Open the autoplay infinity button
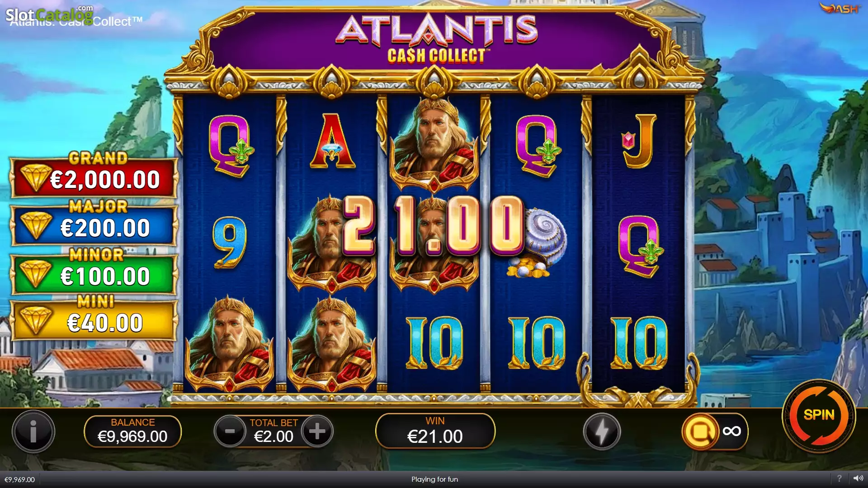Image resolution: width=868 pixels, height=488 pixels. coord(715,432)
